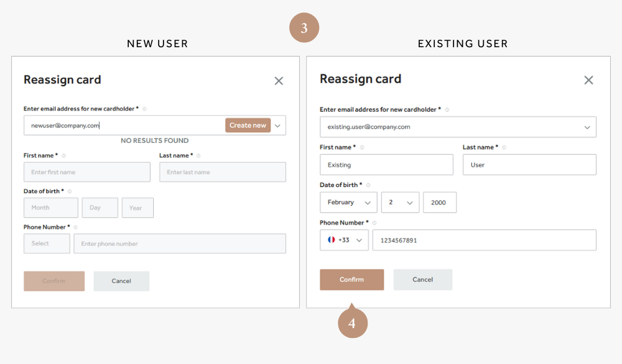
Task: Click the Create new button
Action: (x=248, y=125)
